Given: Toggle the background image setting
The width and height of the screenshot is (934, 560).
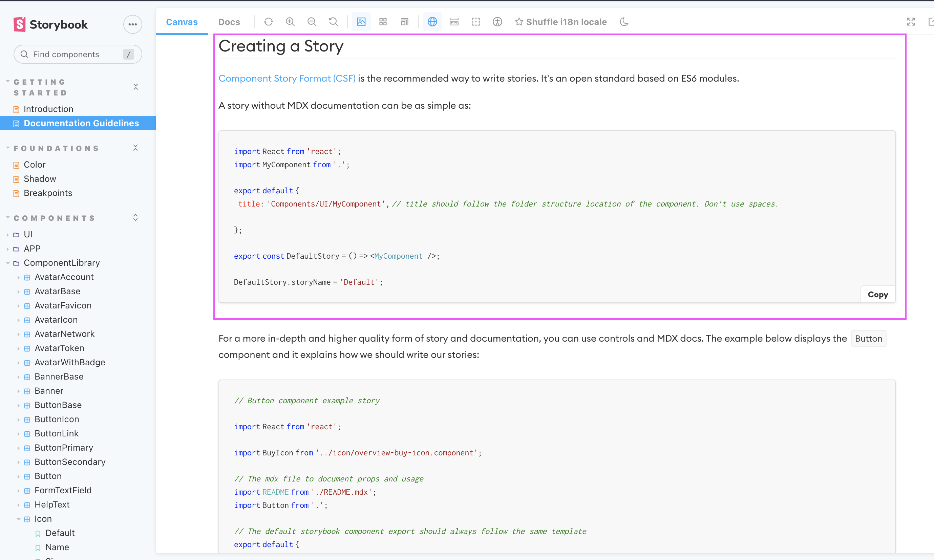Looking at the screenshot, I should coord(361,22).
